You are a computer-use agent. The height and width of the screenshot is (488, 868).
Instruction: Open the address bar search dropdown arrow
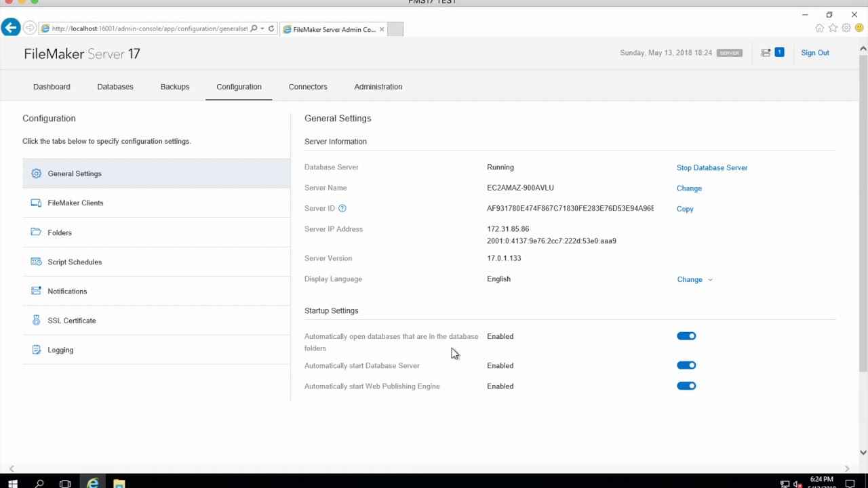coord(262,29)
